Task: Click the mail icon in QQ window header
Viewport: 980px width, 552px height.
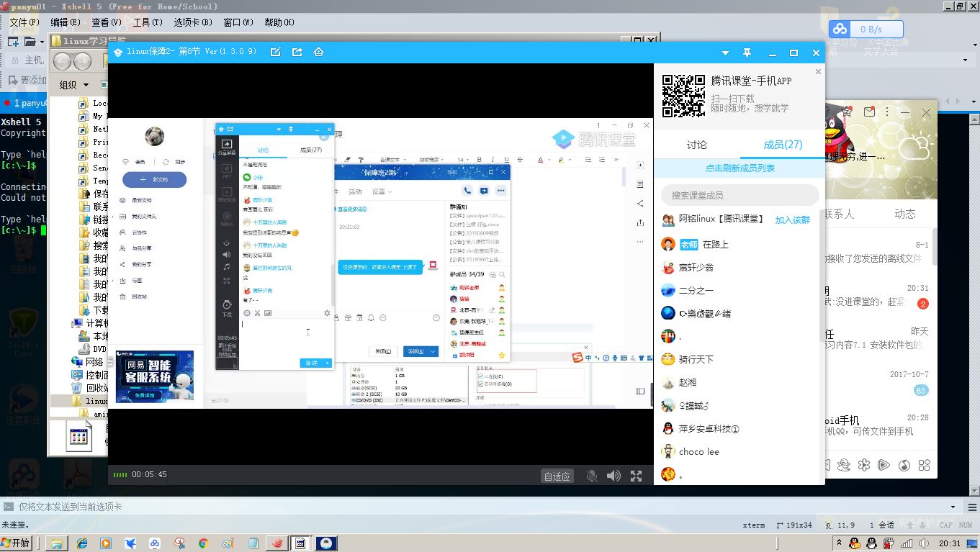Action: 869,112
